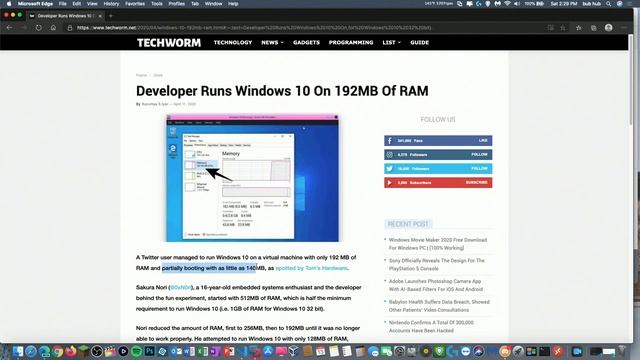Screen dimensions: 640x360
Task: Open 'Sony Officially Reveals The Design' post
Action: [436, 264]
